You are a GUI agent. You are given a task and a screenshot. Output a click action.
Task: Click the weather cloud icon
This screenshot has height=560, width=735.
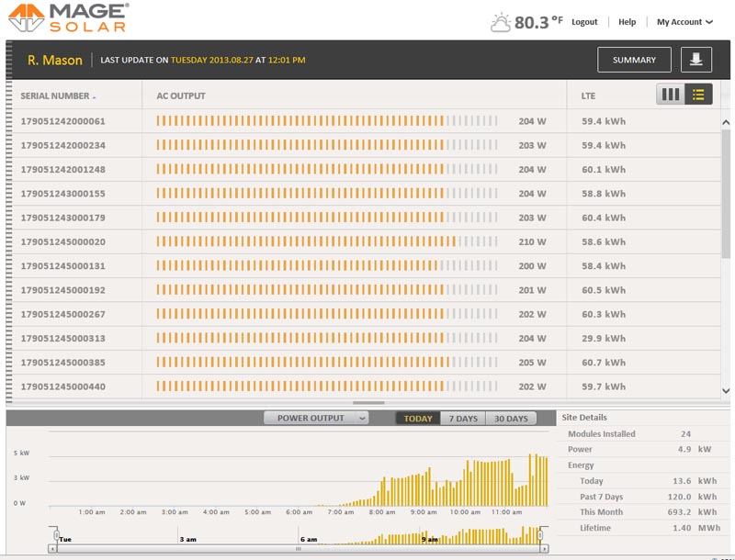501,22
